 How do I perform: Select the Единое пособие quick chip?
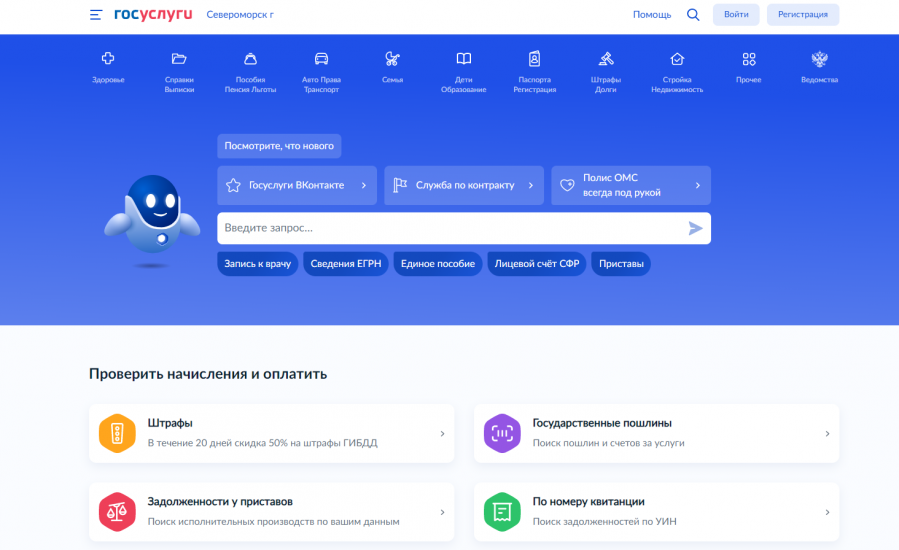click(437, 264)
